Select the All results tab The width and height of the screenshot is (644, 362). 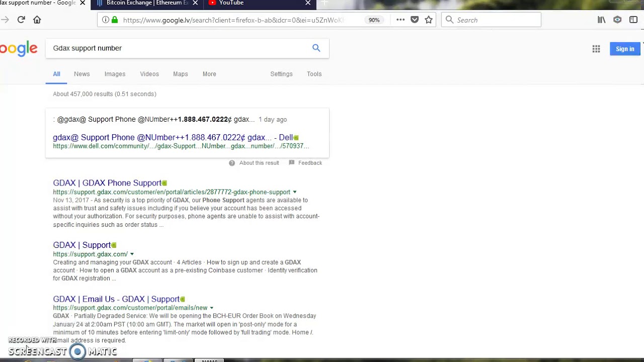point(56,74)
